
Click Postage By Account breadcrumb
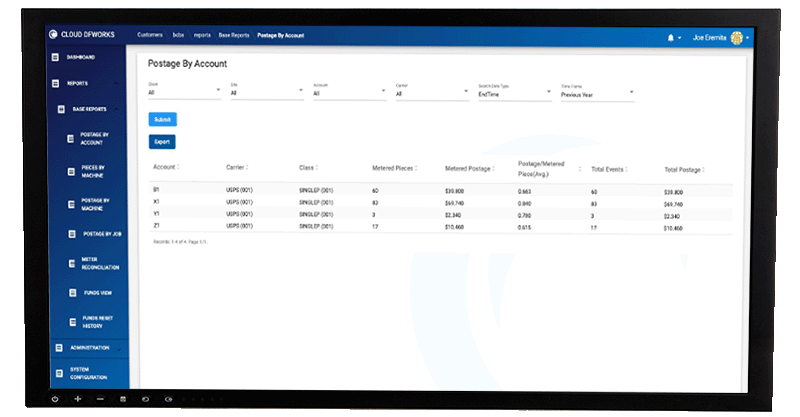coord(281,35)
